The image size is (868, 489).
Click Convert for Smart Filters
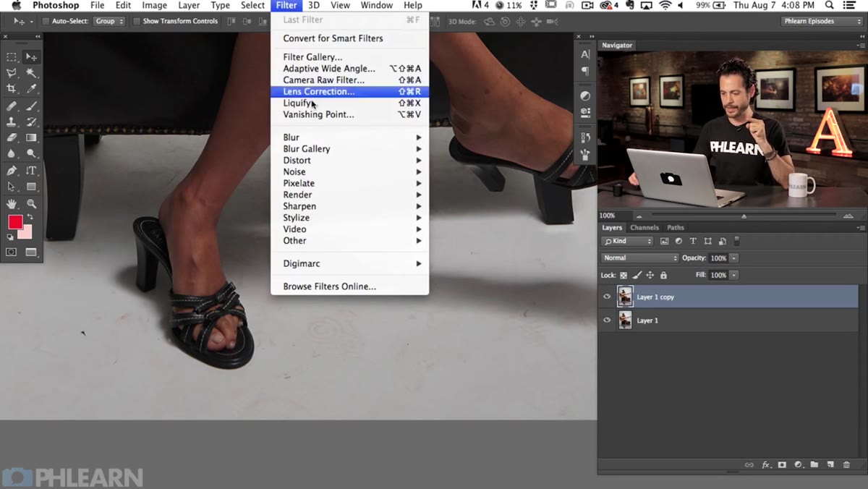(350, 38)
